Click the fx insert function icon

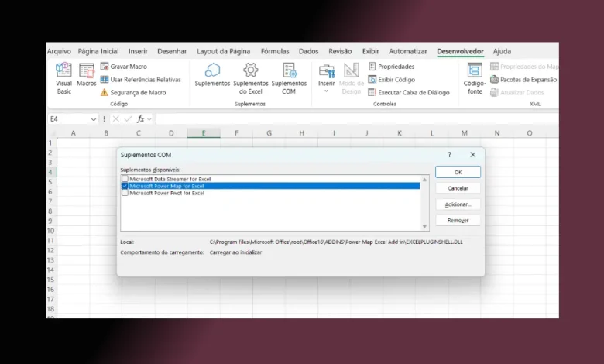(140, 119)
